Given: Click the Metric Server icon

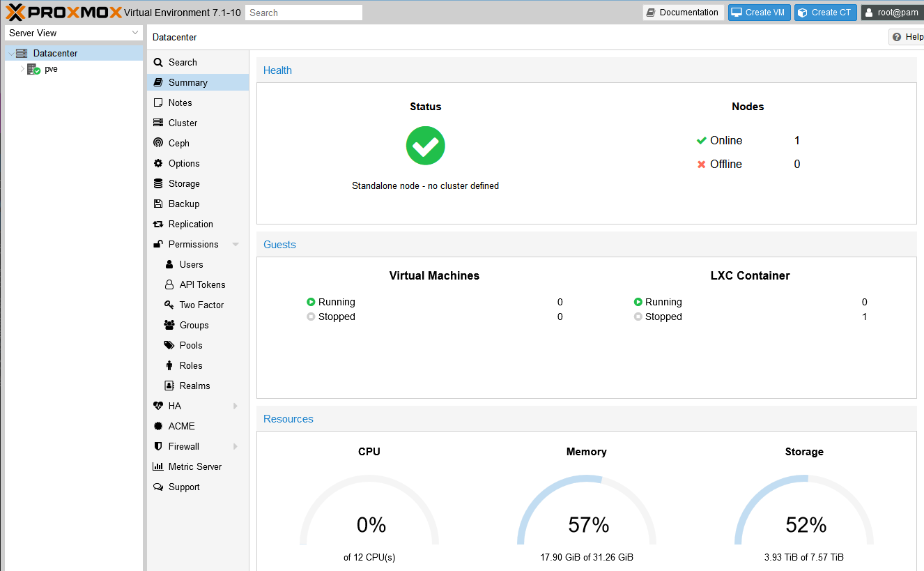Looking at the screenshot, I should pos(158,466).
